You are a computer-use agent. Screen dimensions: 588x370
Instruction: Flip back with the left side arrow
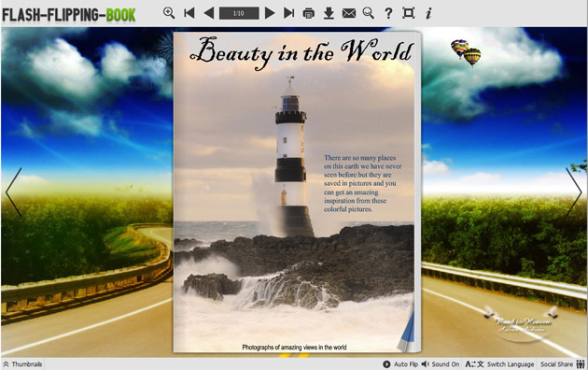[13, 192]
